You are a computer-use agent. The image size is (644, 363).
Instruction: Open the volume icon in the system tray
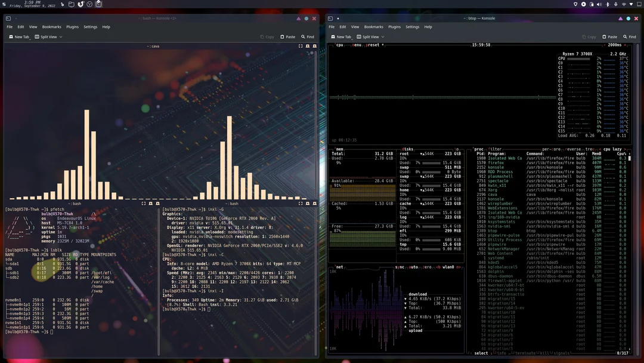599,4
